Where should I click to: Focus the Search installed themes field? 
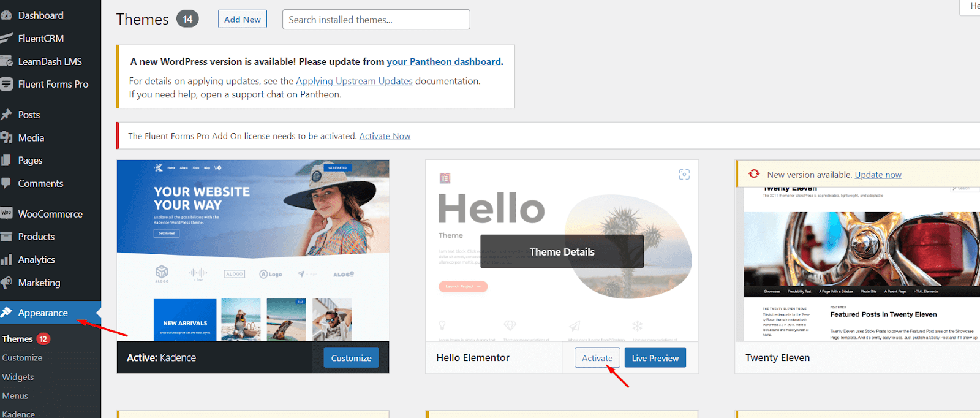(376, 20)
